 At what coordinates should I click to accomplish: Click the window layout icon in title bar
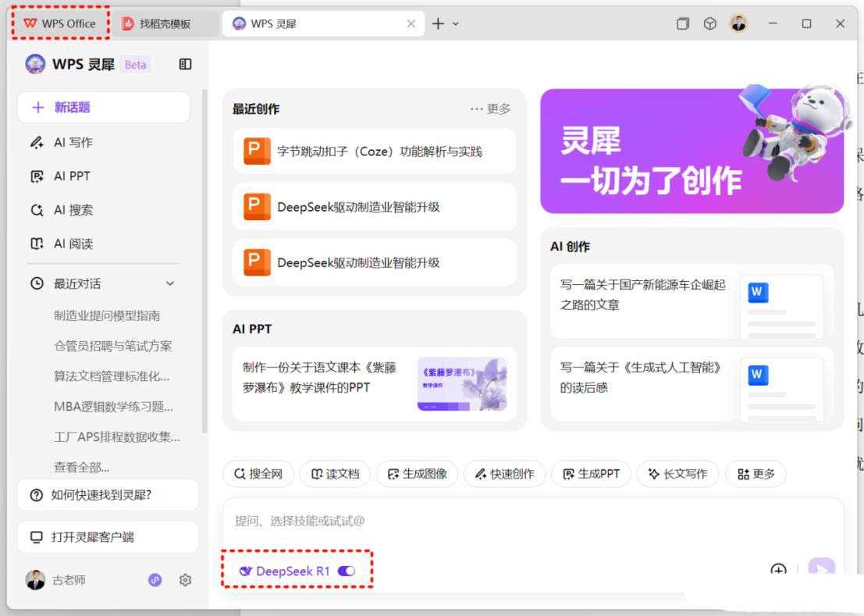(x=683, y=23)
